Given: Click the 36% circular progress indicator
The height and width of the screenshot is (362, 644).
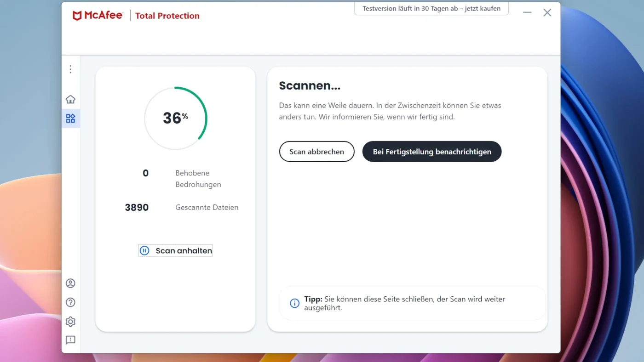Looking at the screenshot, I should (x=176, y=118).
